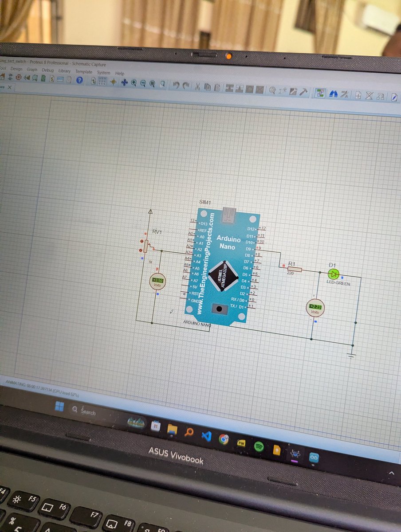Click the scissors cut icon
This screenshot has height=532, width=401.
tap(197, 86)
